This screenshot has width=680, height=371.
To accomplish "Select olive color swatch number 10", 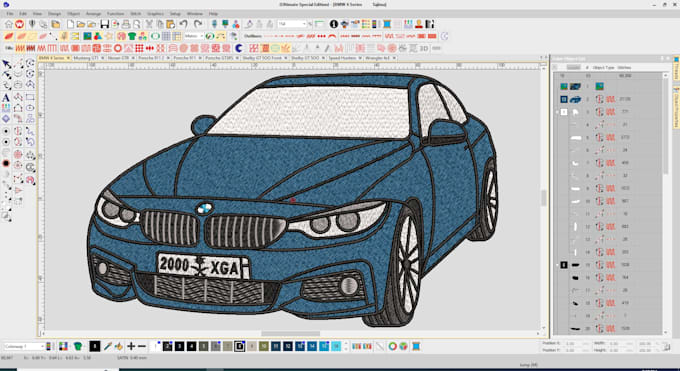I will click(264, 346).
